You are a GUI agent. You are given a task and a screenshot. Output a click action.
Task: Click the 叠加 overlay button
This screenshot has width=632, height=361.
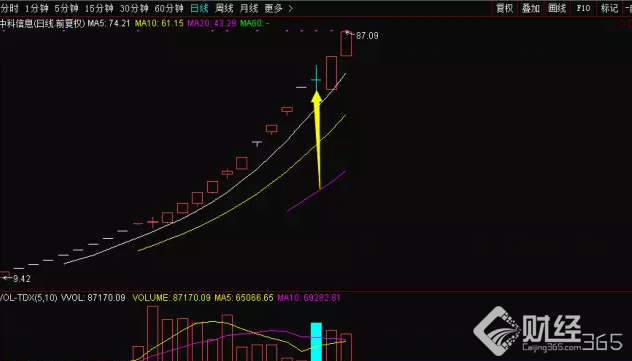[x=530, y=8]
